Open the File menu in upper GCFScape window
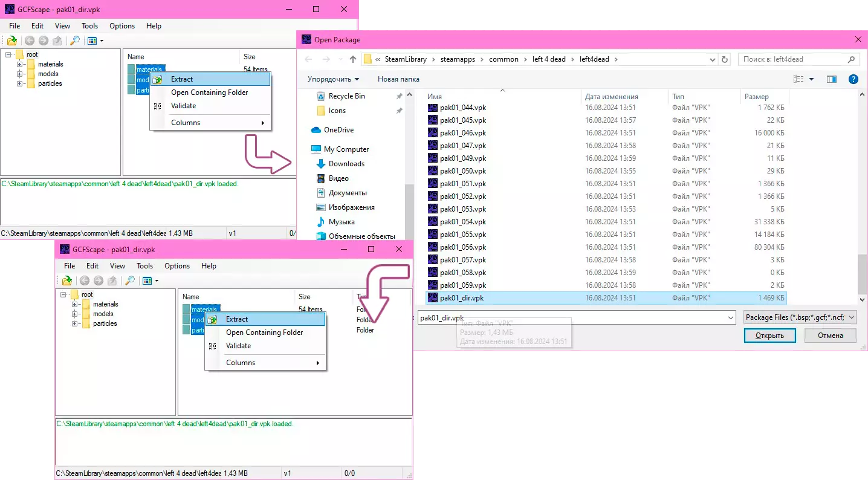The image size is (868, 480). tap(15, 26)
